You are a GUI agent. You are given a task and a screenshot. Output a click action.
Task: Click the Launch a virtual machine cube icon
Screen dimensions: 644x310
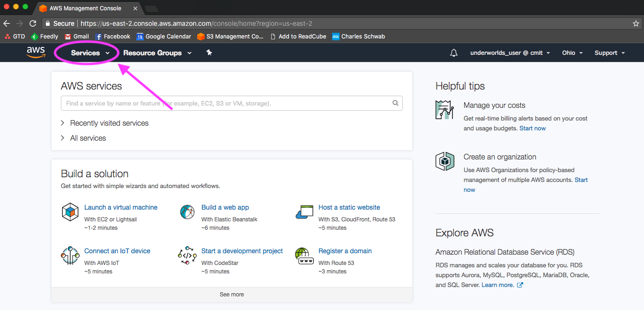click(70, 212)
